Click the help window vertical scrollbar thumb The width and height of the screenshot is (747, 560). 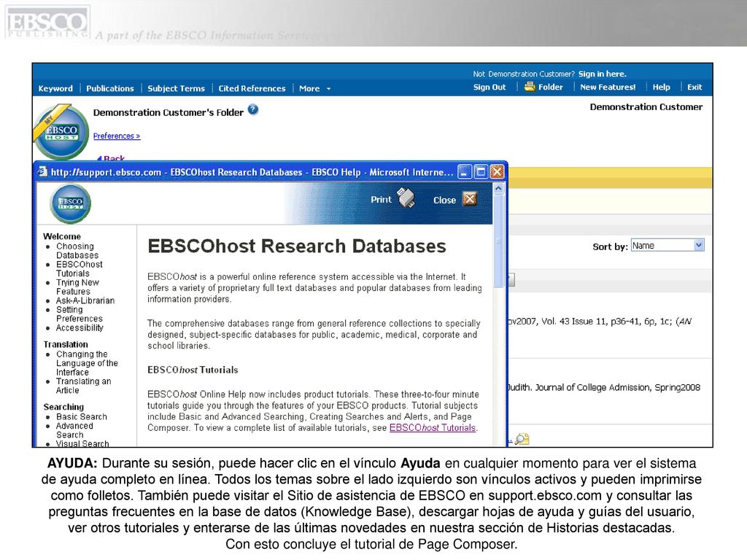[x=498, y=241]
